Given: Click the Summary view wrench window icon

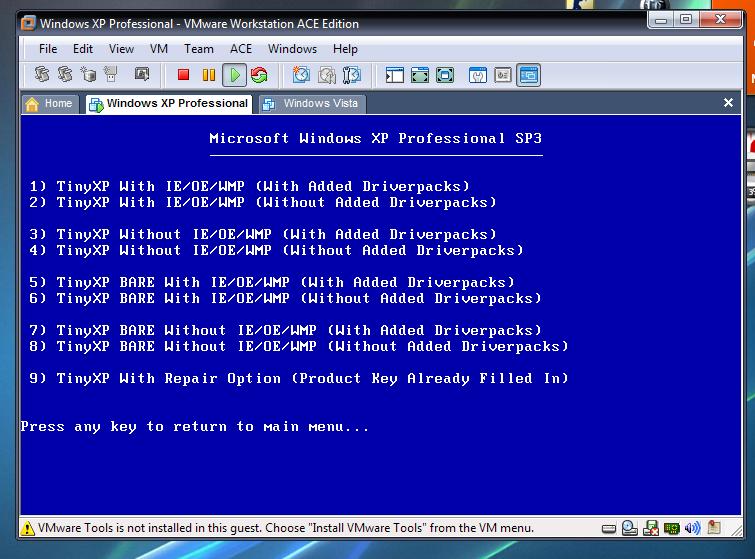Looking at the screenshot, I should [x=478, y=75].
